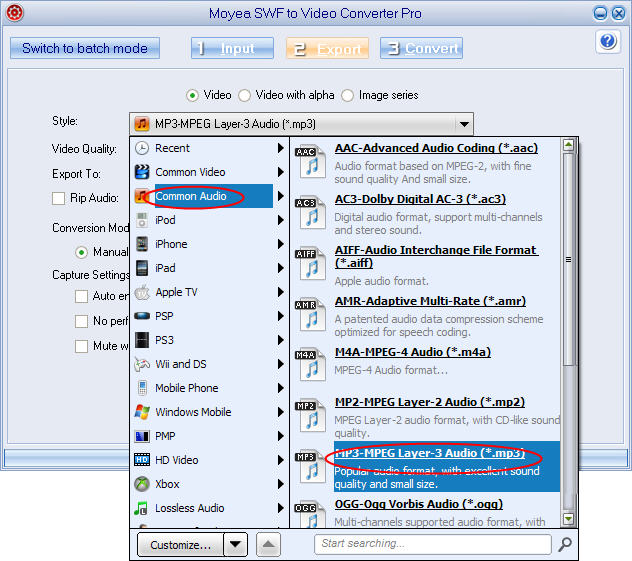Screen dimensions: 632x561
Task: Click the Lossless Audio note icon
Action: click(141, 508)
